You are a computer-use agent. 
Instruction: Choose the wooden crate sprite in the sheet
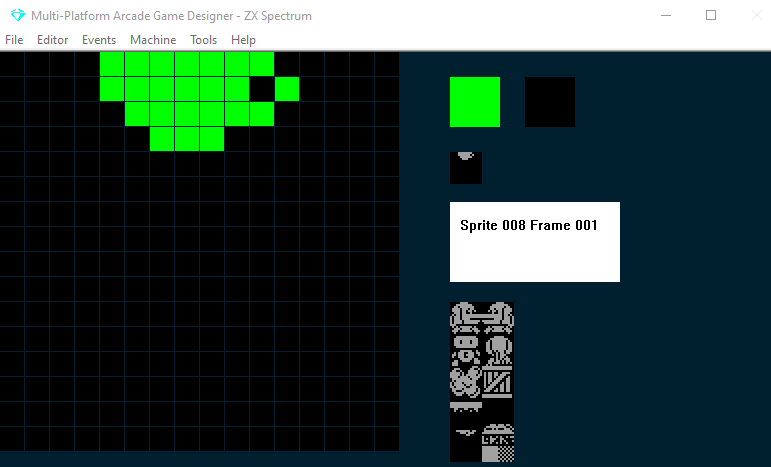point(498,382)
